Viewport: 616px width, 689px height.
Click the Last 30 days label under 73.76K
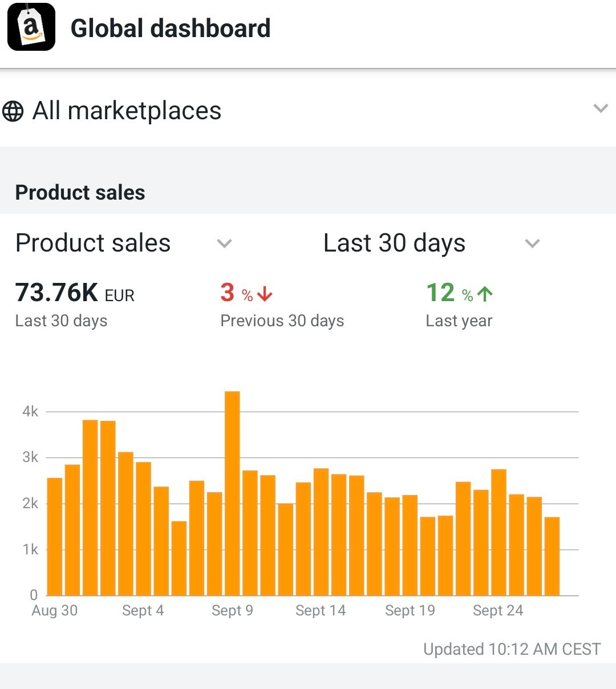pos(61,321)
